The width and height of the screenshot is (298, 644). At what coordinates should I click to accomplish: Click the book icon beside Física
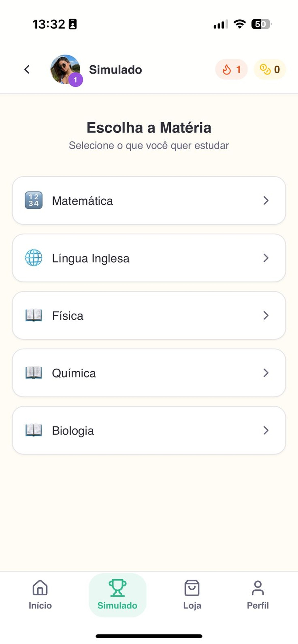tap(34, 315)
